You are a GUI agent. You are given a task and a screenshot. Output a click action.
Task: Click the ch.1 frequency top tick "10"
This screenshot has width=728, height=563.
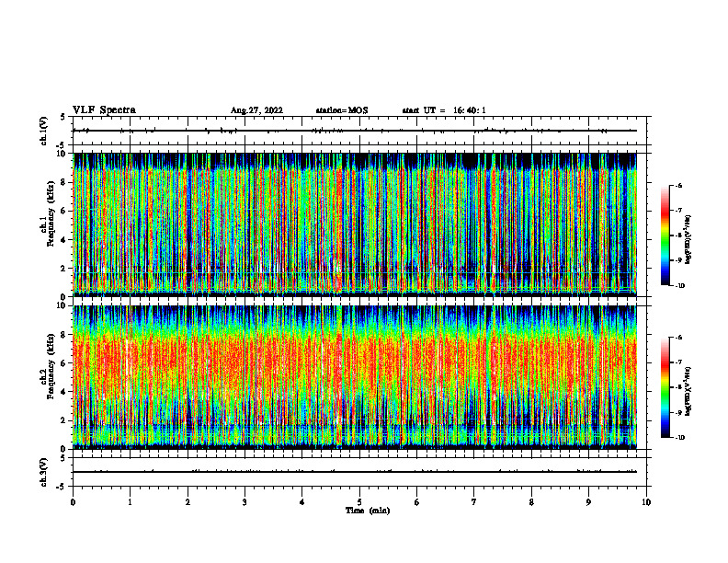61,154
